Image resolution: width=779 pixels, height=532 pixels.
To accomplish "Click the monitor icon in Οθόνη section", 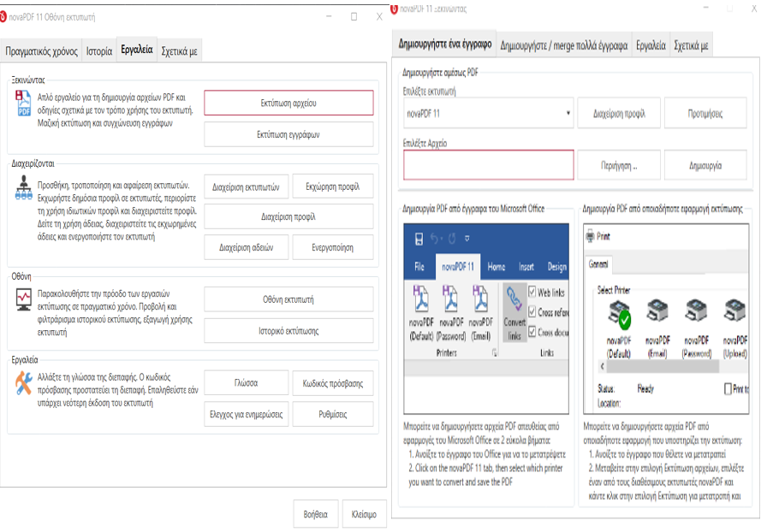I will 23,300.
